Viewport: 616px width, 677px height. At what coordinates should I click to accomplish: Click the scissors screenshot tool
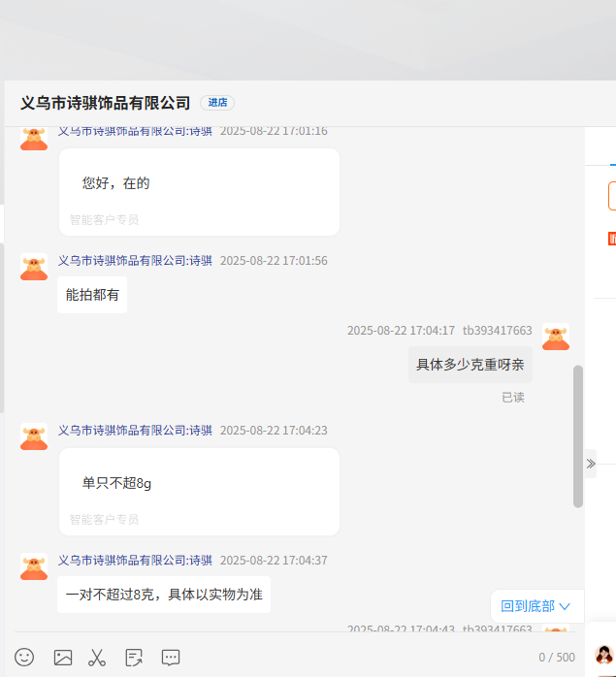pos(97,657)
